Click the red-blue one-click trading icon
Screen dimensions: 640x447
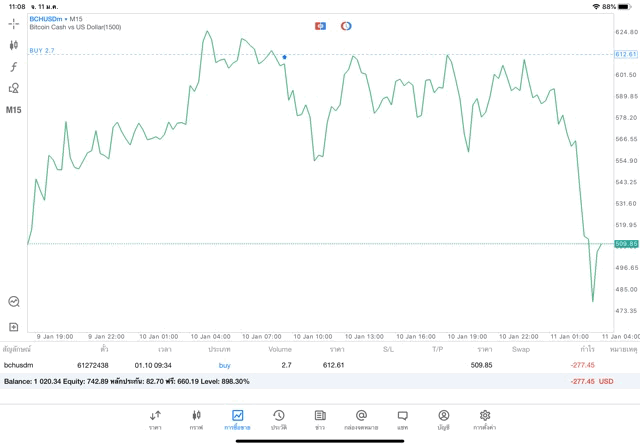coord(320,26)
